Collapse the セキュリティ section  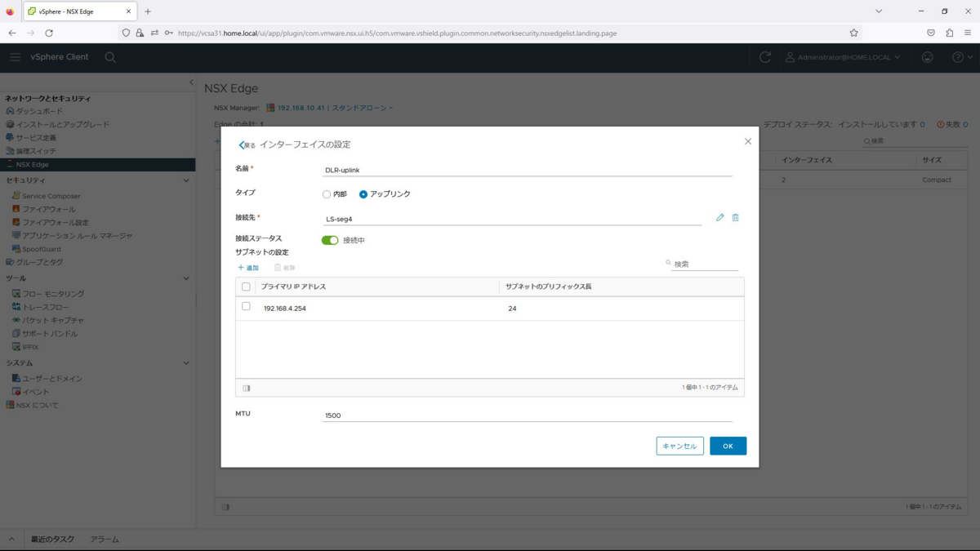186,180
